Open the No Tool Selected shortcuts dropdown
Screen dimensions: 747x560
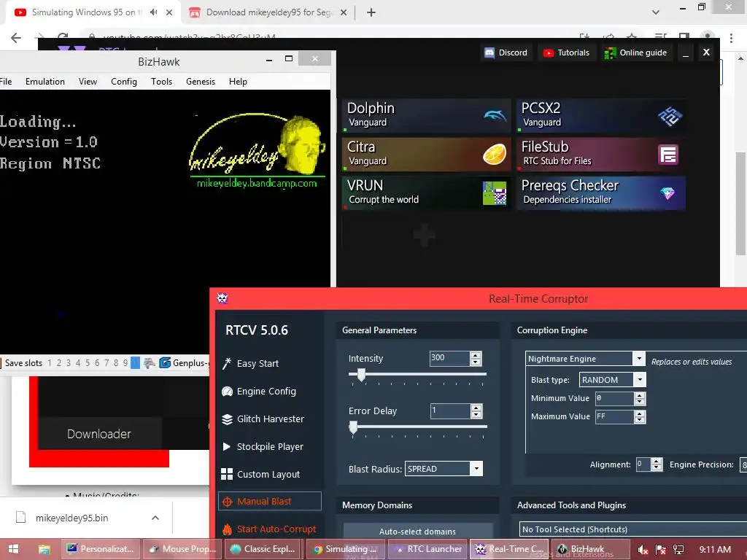[632, 529]
